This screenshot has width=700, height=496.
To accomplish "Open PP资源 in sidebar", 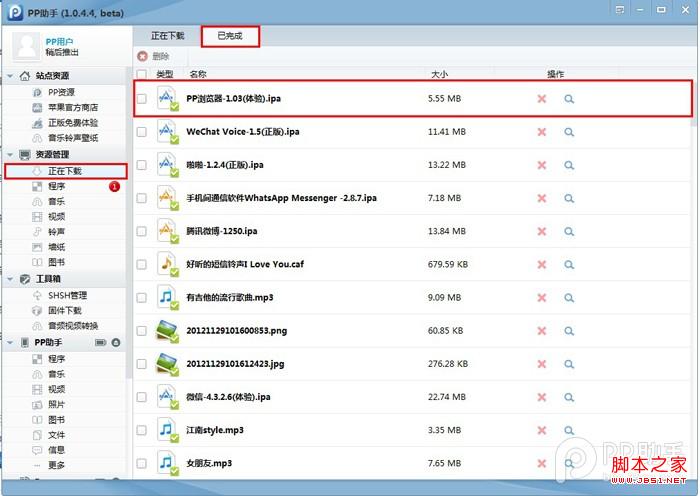I will (61, 92).
